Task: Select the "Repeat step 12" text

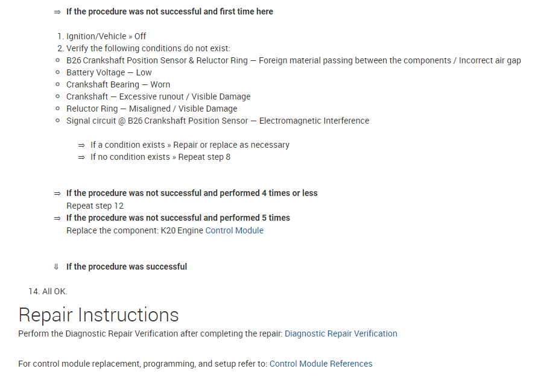Action: pos(95,206)
